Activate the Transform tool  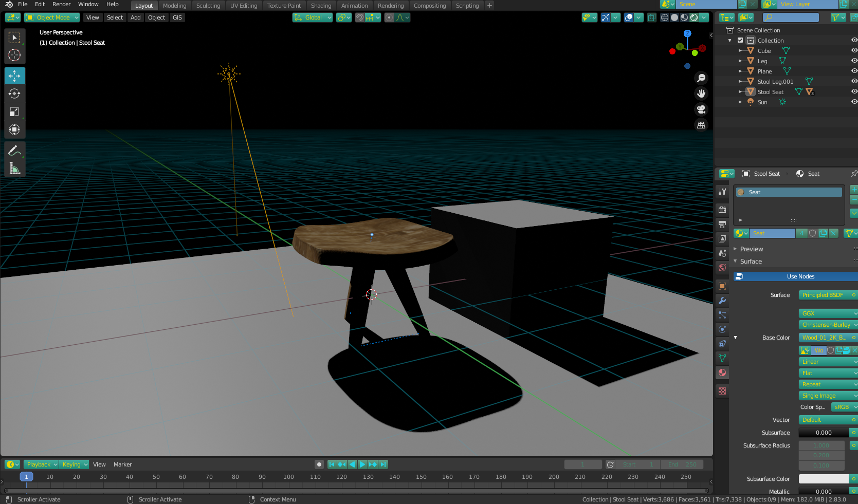(x=14, y=129)
